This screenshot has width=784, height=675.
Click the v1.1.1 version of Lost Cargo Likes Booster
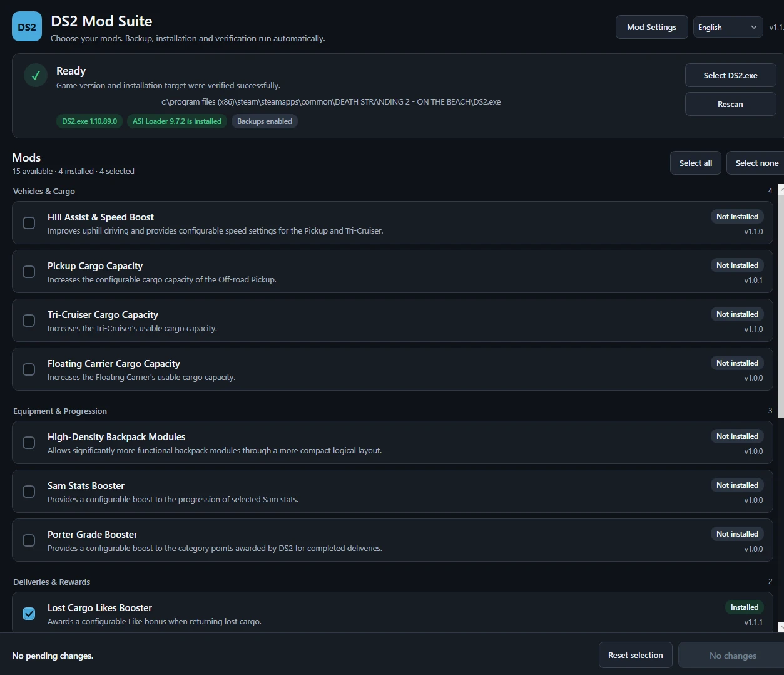(753, 622)
